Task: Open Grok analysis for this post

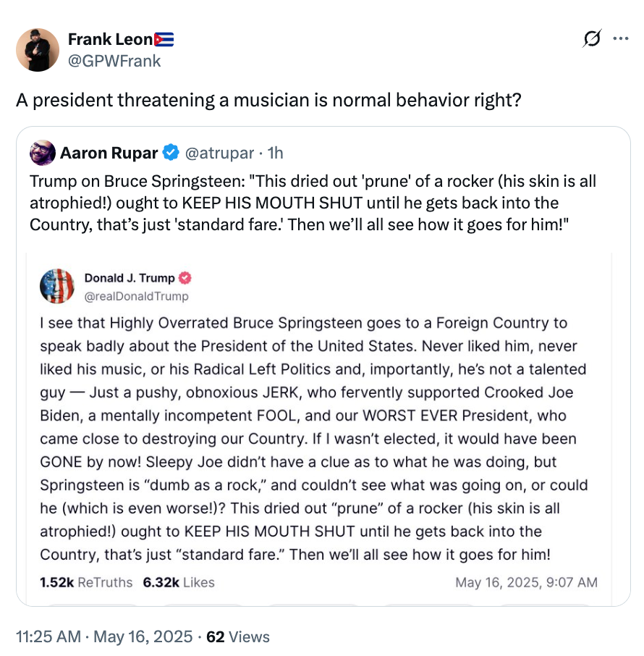Action: (592, 40)
